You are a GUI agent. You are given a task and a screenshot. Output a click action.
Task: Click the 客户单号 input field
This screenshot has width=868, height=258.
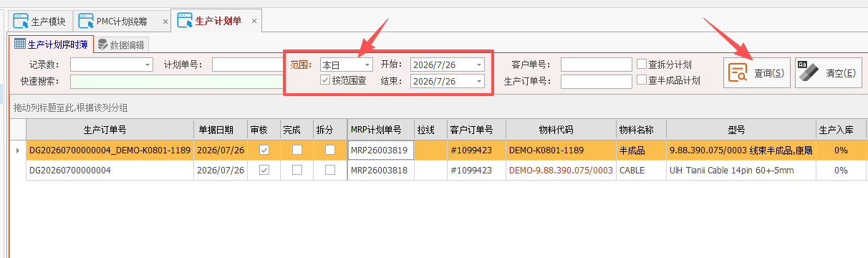597,64
